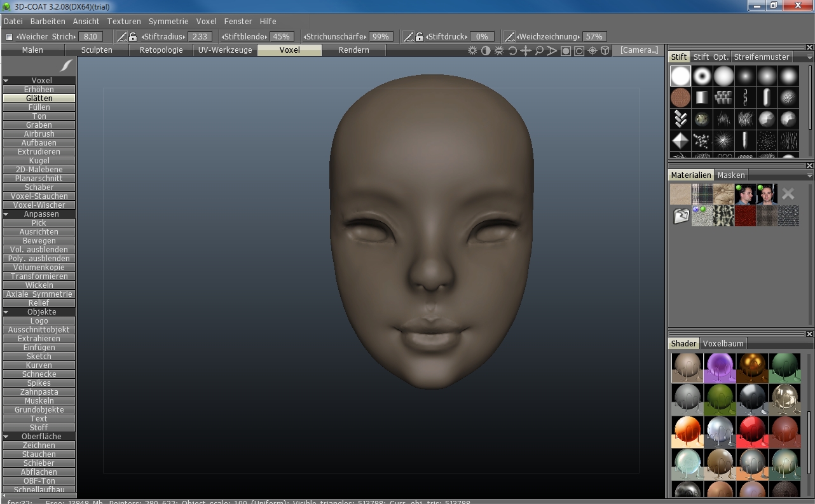Click the pan camera cross-arrows icon
The image size is (815, 504).
526,51
